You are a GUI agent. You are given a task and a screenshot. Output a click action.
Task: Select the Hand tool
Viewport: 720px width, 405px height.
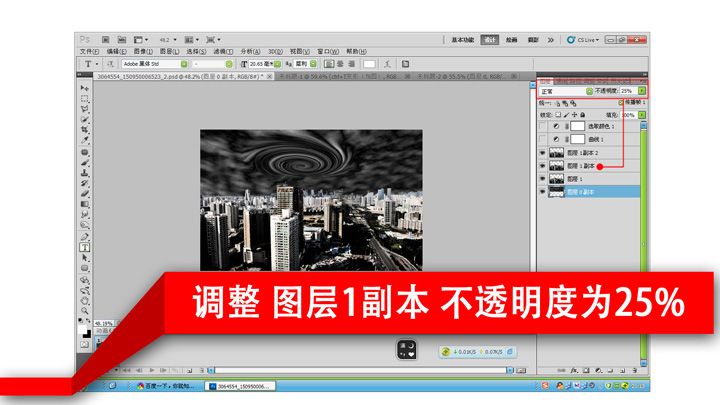tap(84, 301)
